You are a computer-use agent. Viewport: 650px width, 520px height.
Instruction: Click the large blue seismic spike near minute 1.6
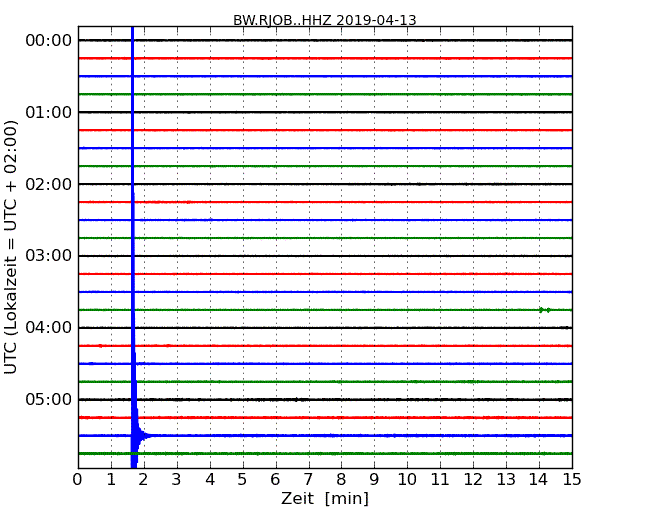133,247
